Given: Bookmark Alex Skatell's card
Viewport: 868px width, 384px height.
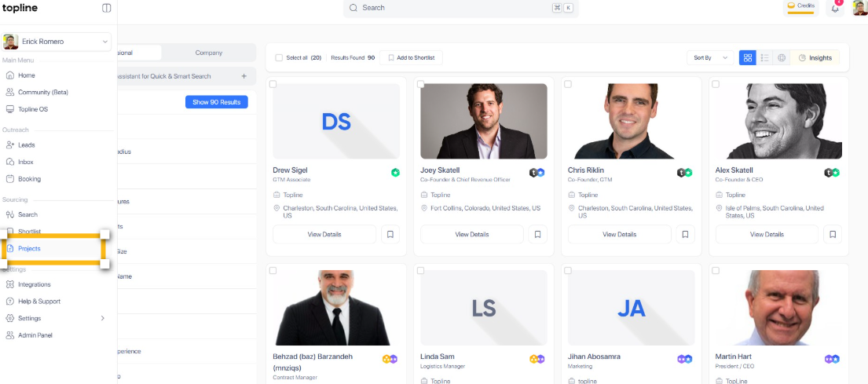Looking at the screenshot, I should [x=833, y=235].
